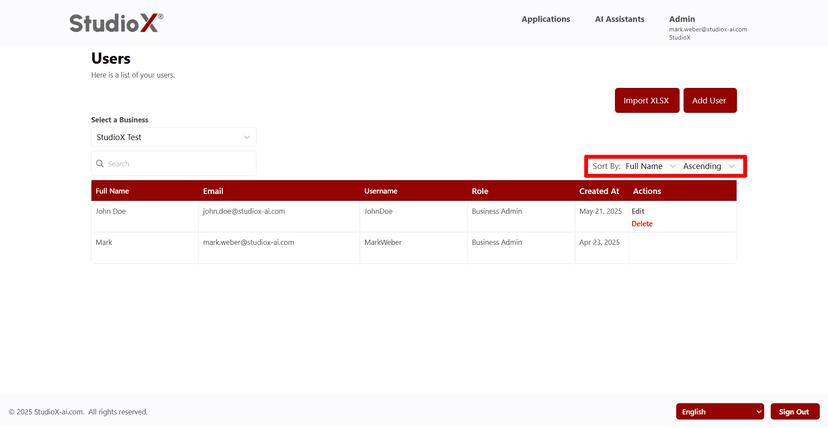Viewport: 828px width, 428px height.
Task: Click the copyright StudioX-ai.com footer text
Action: (x=78, y=412)
